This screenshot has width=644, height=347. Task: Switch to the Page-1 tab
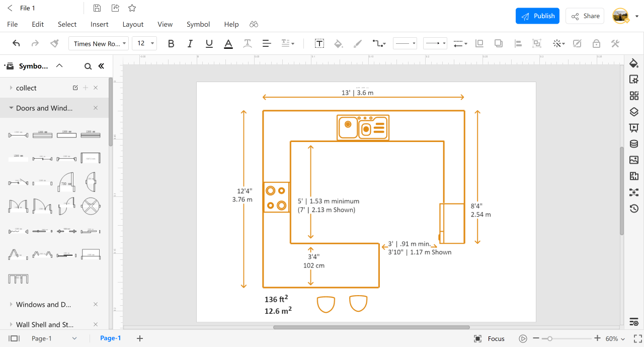pyautogui.click(x=110, y=338)
